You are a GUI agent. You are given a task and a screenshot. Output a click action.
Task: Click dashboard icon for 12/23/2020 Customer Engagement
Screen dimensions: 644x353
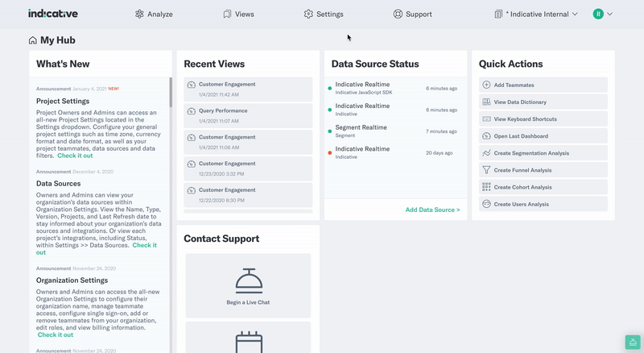[x=192, y=164]
